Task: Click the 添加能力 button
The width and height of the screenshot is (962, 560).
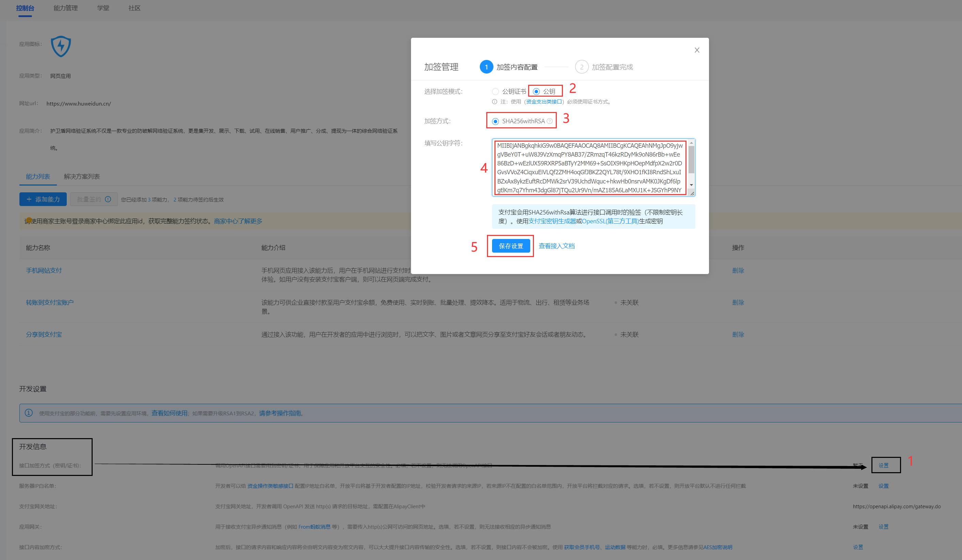Action: pyautogui.click(x=43, y=199)
